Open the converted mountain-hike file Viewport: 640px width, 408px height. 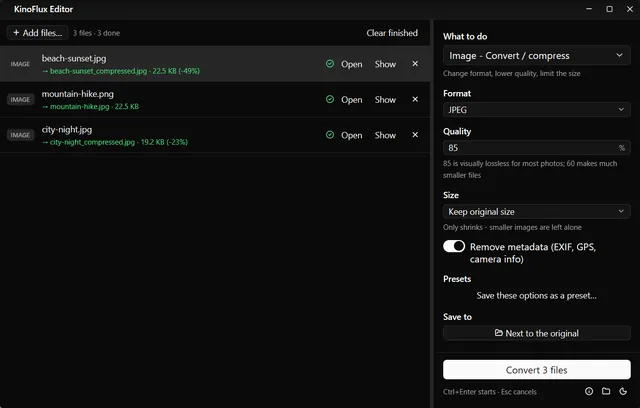[x=351, y=100]
